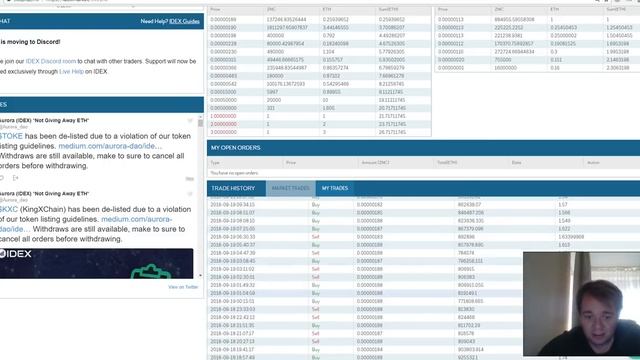Switch to the Market Trades tab
Viewport: 640px width, 360px height.
coord(291,188)
